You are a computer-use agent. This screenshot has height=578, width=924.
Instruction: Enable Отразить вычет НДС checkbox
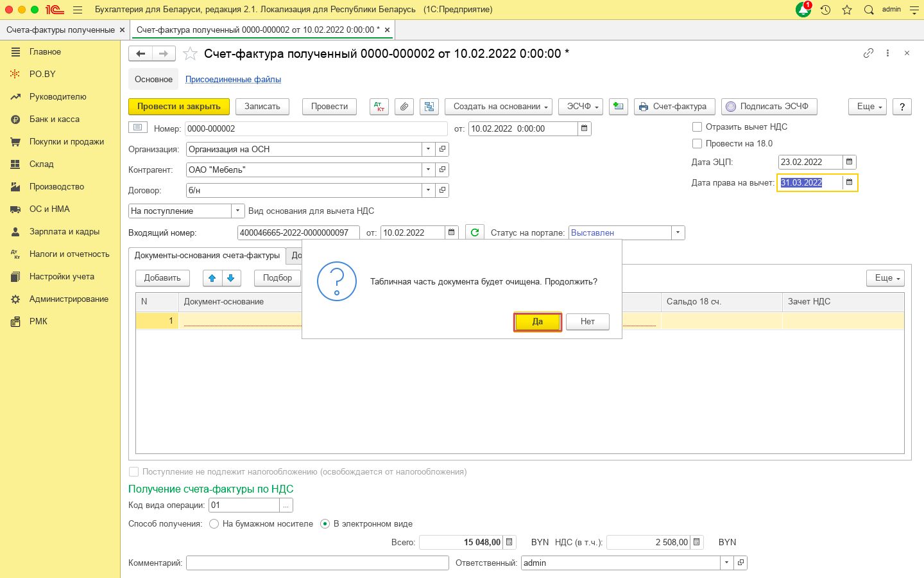697,127
